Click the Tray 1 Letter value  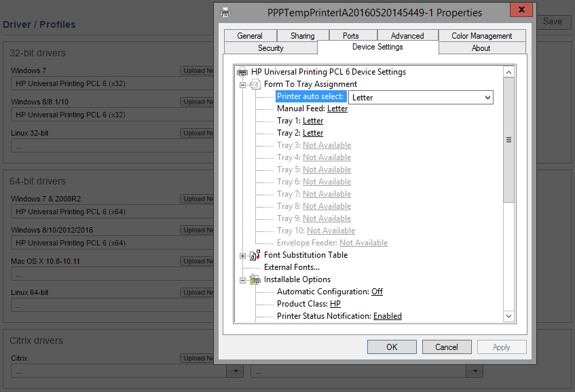coord(313,121)
